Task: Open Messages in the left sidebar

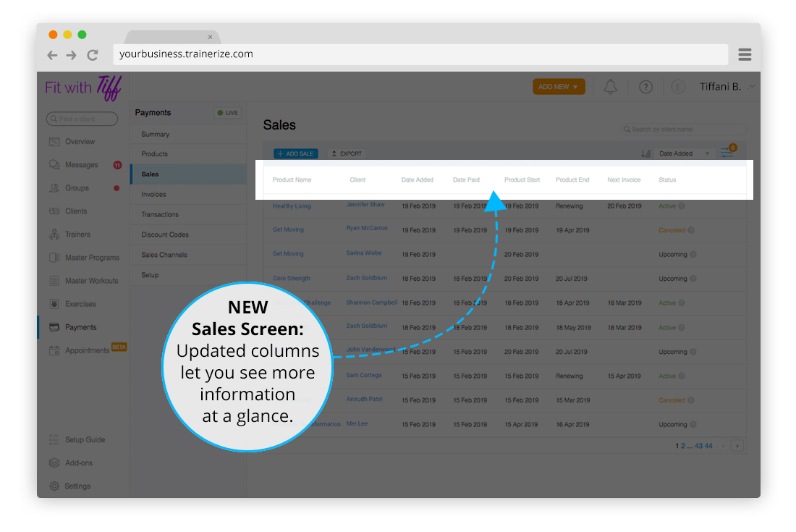Action: click(x=81, y=165)
